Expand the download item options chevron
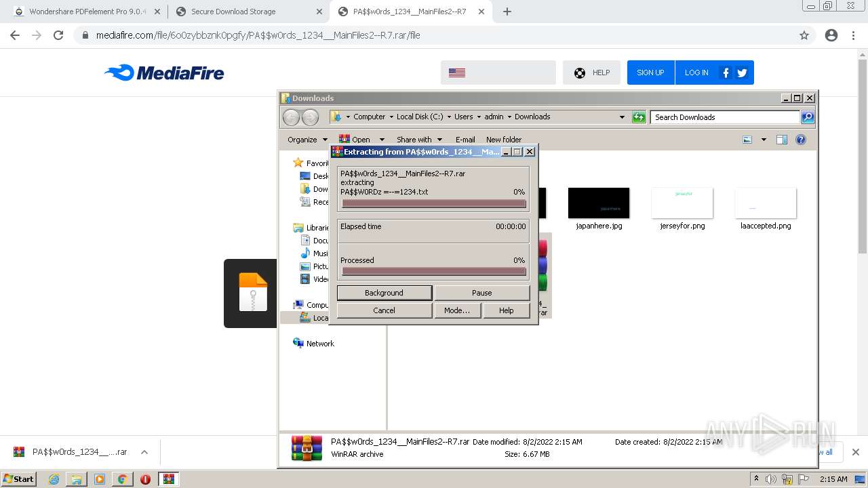 tap(144, 452)
